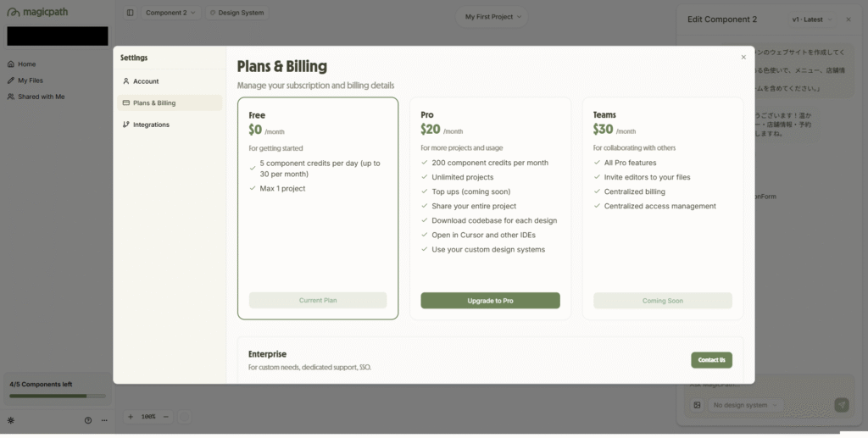This screenshot has height=438, width=868.
Task: Open the Plans & Billing settings tab
Action: tap(170, 103)
